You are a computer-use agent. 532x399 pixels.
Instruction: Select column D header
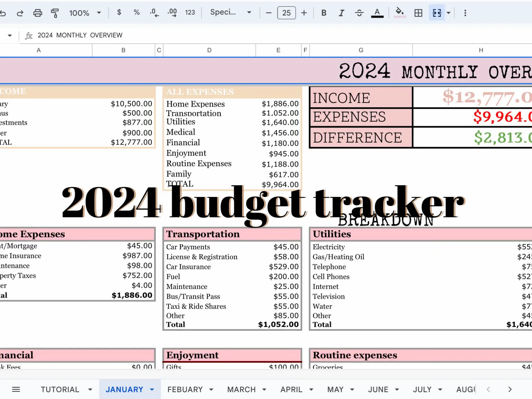tap(209, 50)
